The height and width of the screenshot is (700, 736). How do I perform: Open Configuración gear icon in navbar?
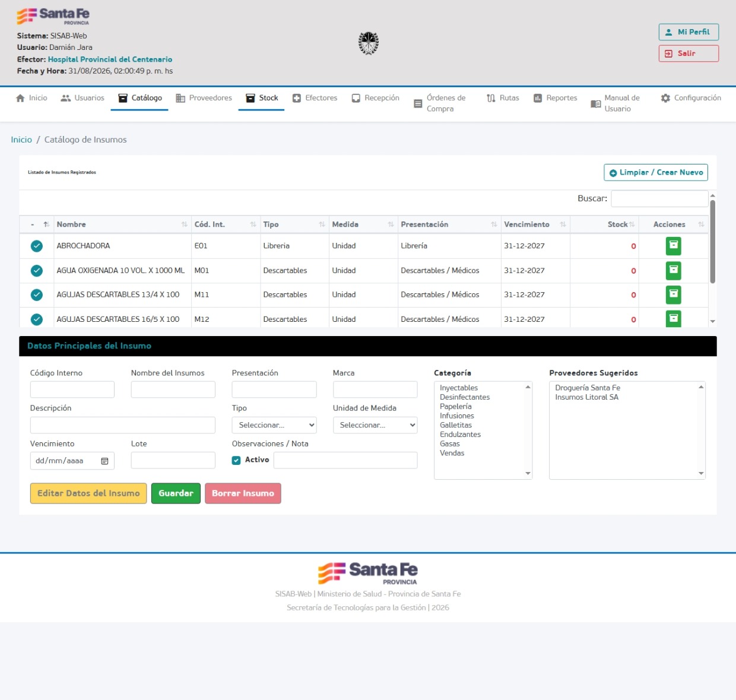tap(665, 98)
